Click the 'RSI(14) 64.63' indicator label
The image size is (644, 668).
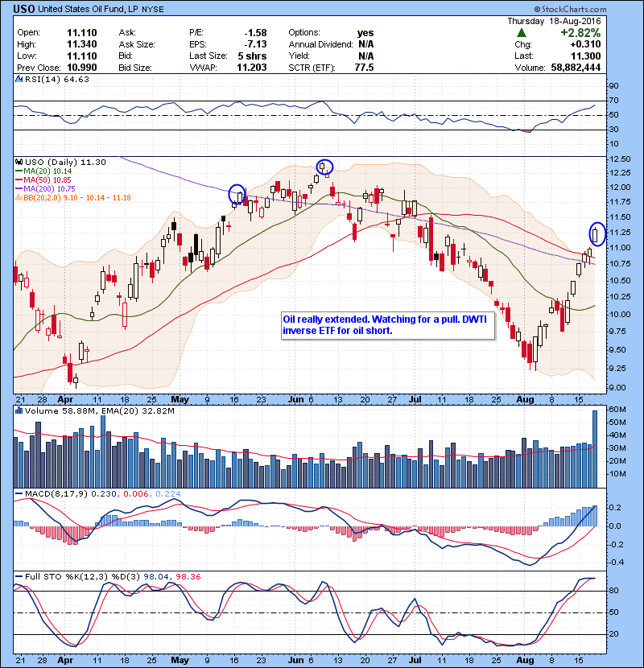click(56, 79)
